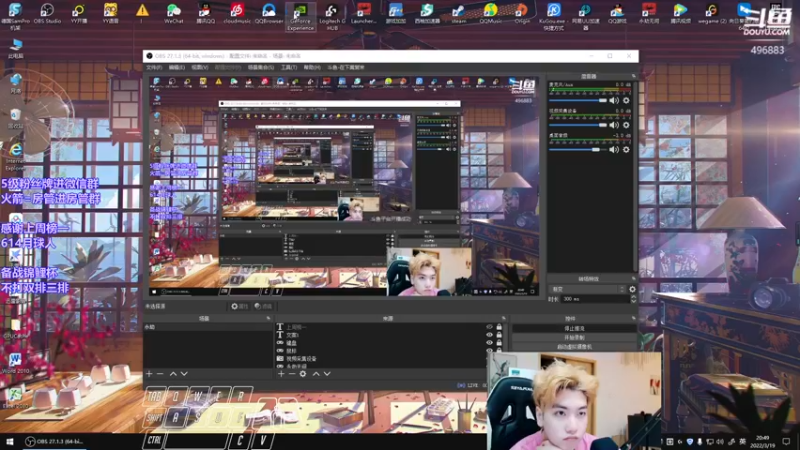Toggle visibility of 键盘 source
The image size is (800, 450).
[489, 343]
